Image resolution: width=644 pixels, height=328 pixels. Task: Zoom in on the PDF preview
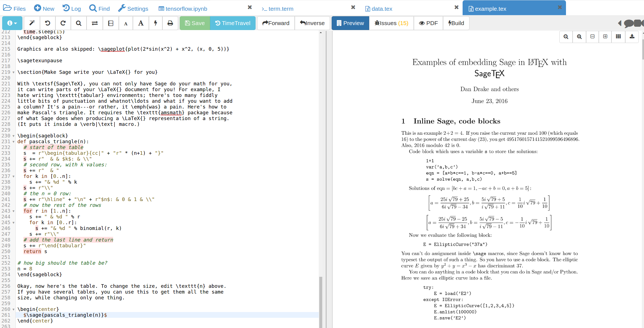tap(579, 37)
